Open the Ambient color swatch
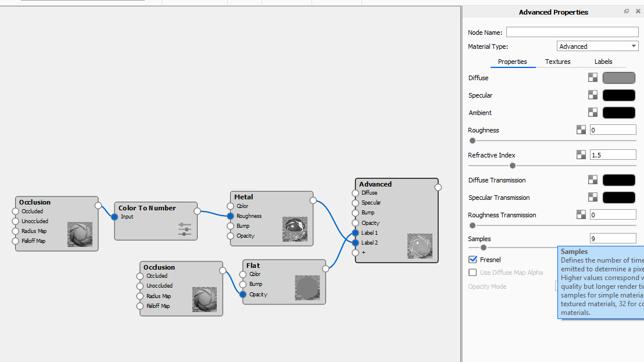Image resolution: width=644 pixels, height=362 pixels. click(x=619, y=112)
